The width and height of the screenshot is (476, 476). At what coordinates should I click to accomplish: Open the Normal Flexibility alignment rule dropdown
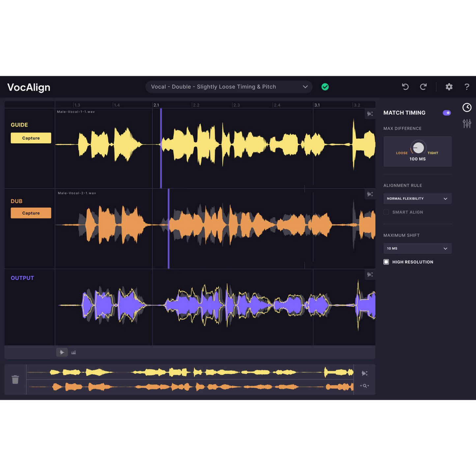[417, 198]
